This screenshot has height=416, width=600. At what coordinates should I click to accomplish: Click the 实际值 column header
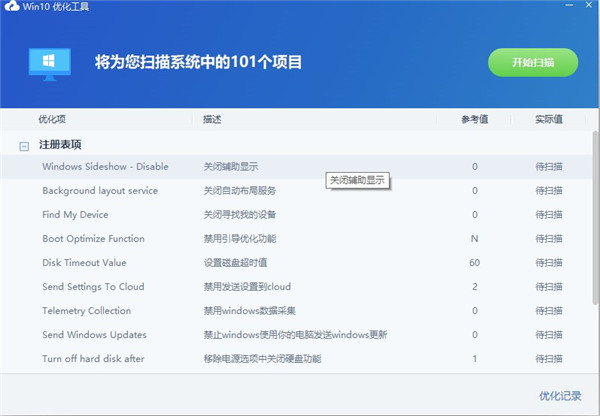click(x=549, y=119)
